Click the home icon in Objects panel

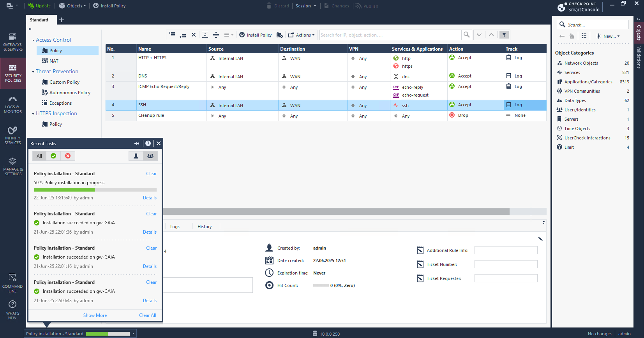572,36
